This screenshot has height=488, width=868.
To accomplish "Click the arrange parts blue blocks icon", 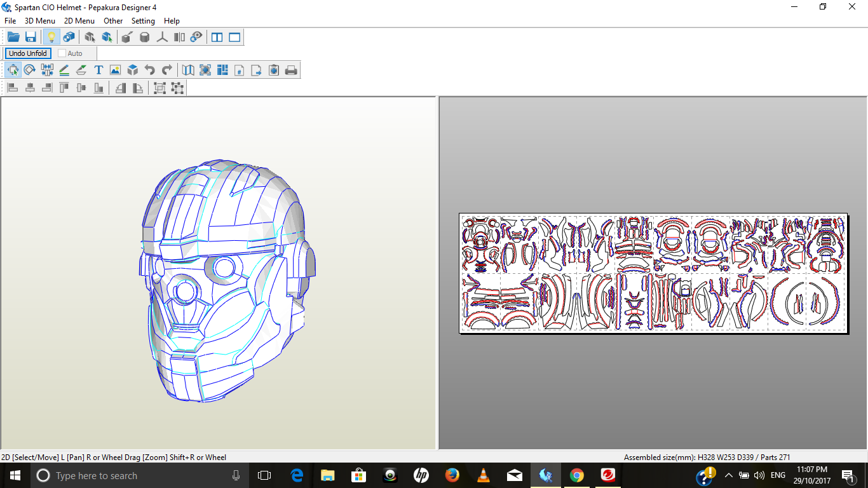I will (x=222, y=70).
